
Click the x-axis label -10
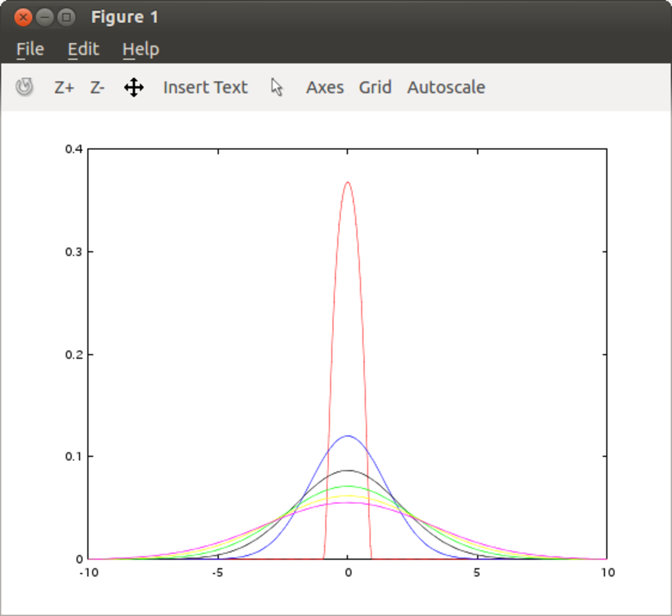89,573
